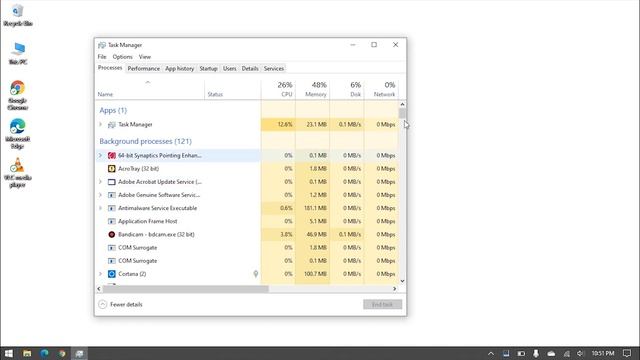Click the Apps (1) group header
Viewport: 640px width, 360px height.
coord(113,110)
